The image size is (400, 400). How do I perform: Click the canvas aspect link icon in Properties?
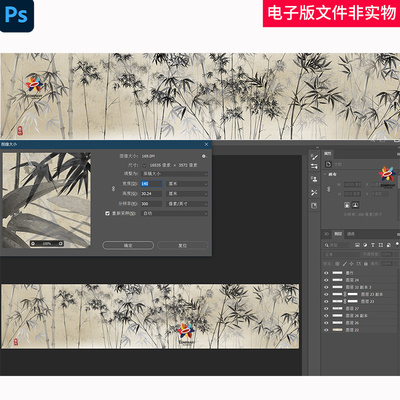[x=329, y=189]
